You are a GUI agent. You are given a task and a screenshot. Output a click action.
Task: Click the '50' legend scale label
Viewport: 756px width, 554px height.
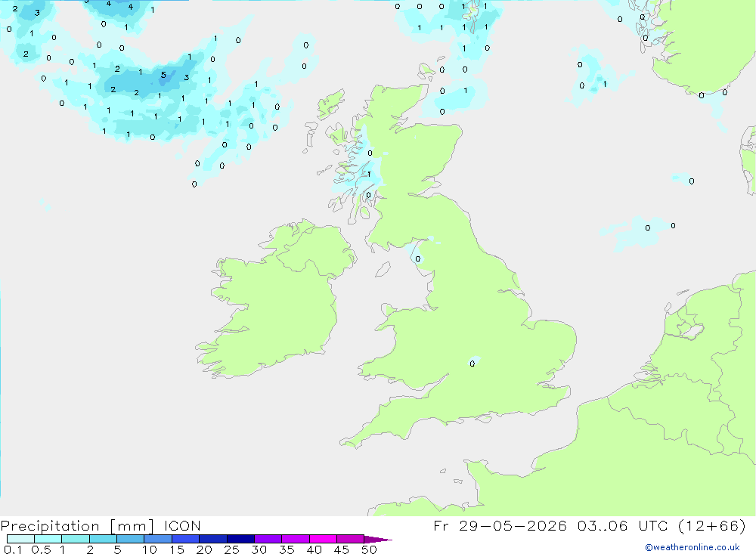point(369,549)
